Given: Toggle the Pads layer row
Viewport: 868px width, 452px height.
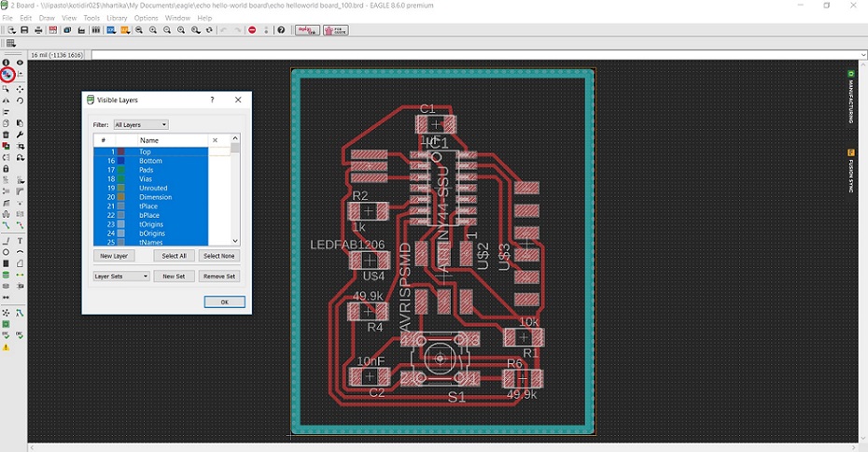Looking at the screenshot, I should (150, 170).
